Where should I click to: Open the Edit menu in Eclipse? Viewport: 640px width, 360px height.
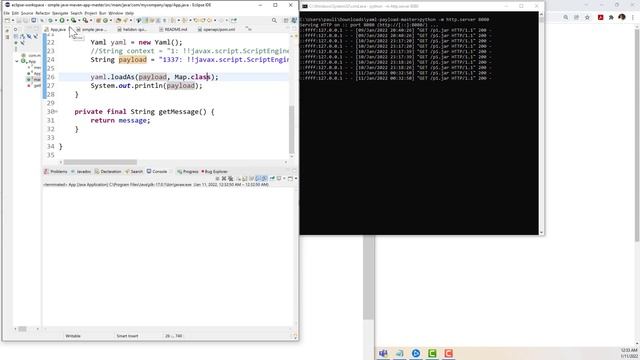coord(15,13)
